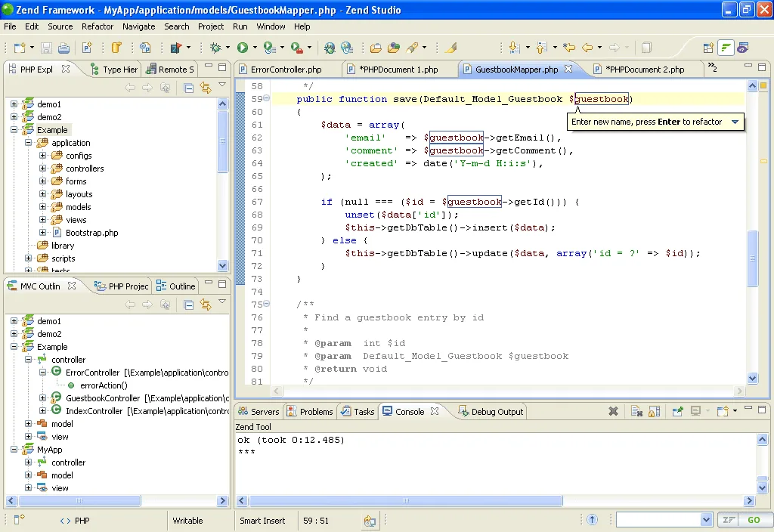774x532 pixels.
Task: Toggle Link with Editor in PHP Explorer
Action: point(206,88)
